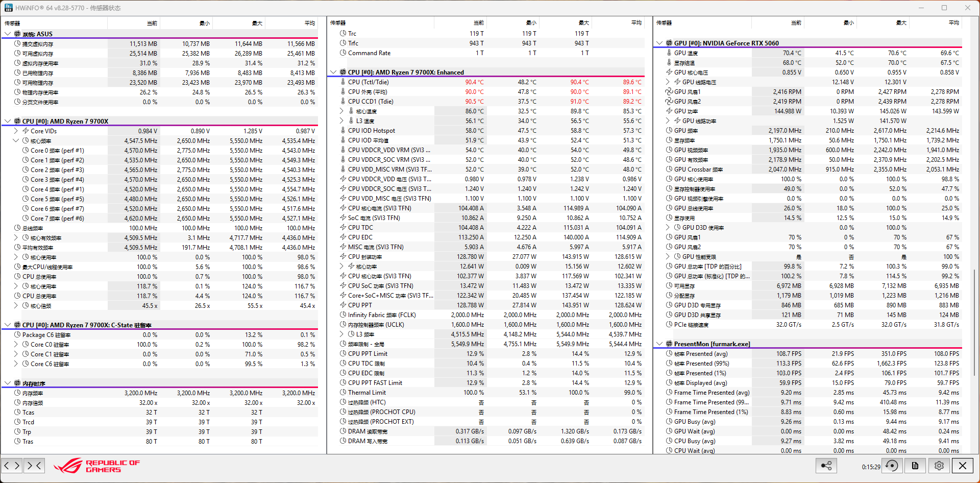Screen dimensions: 980x483
Task: Close sensors with the bottom-right X button
Action: [x=962, y=466]
